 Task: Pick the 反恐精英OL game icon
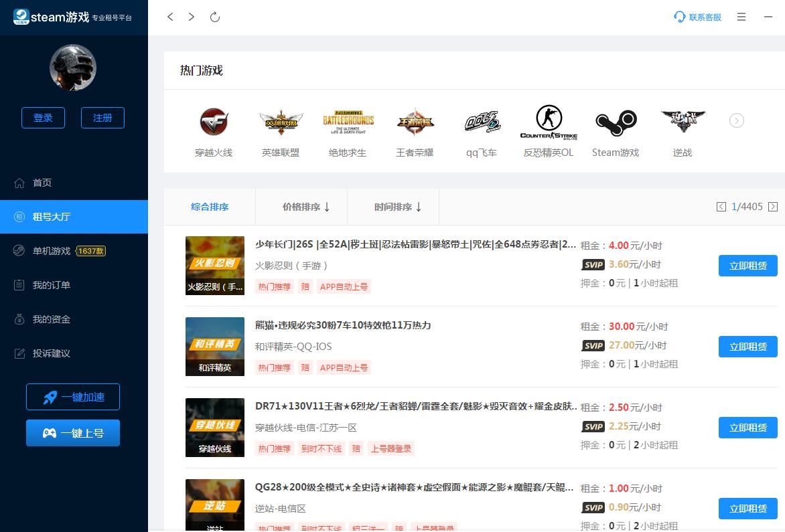pos(549,122)
